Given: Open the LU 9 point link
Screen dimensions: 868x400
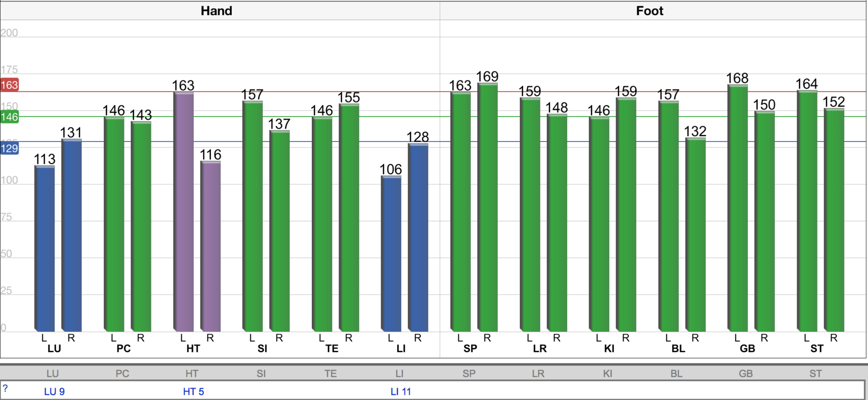Looking at the screenshot, I should 54,391.
